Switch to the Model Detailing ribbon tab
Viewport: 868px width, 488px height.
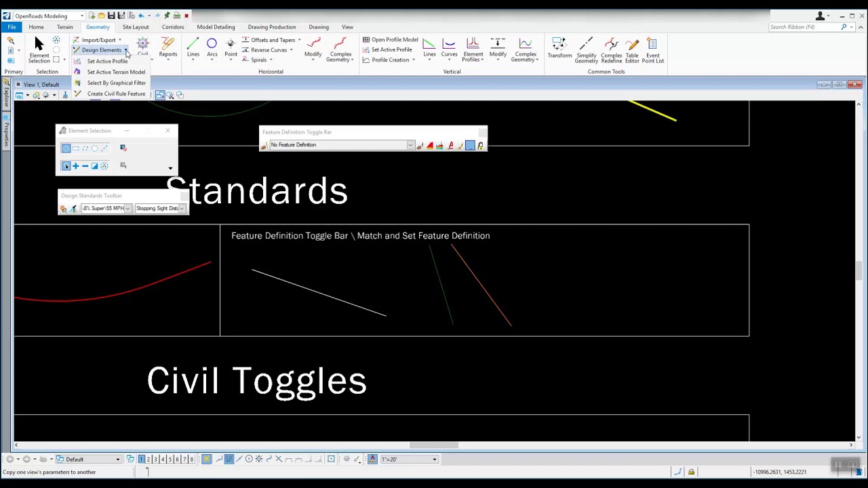point(216,27)
